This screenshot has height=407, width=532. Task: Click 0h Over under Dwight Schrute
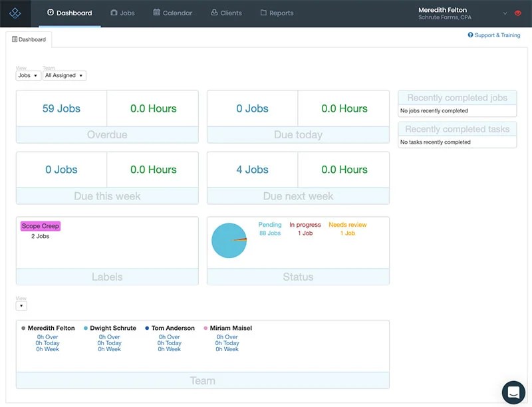pyautogui.click(x=109, y=337)
